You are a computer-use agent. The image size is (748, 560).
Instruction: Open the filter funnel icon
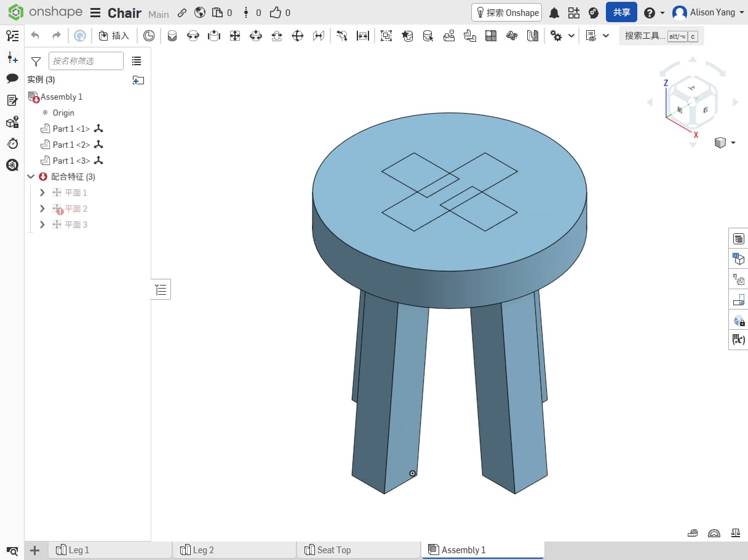tap(36, 61)
